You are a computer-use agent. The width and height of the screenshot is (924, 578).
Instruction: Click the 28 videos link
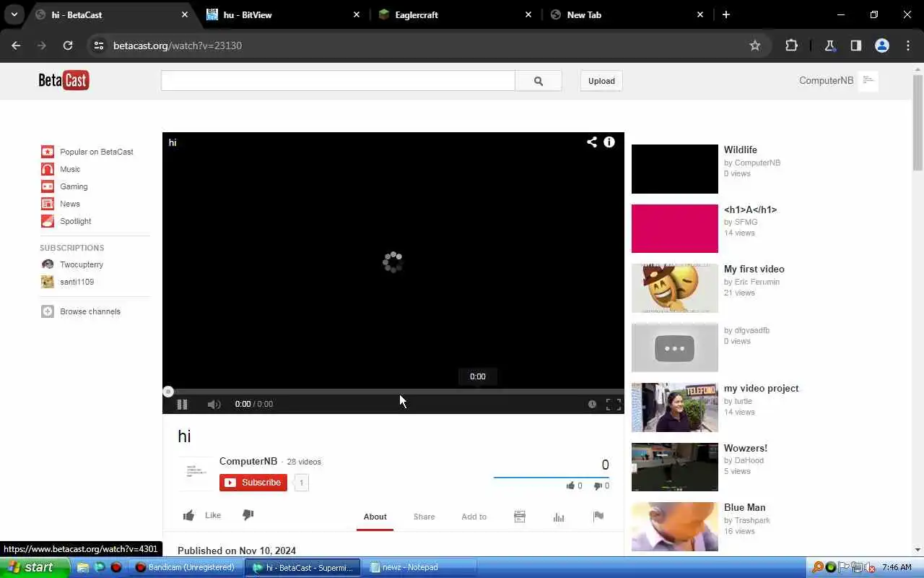[304, 462]
